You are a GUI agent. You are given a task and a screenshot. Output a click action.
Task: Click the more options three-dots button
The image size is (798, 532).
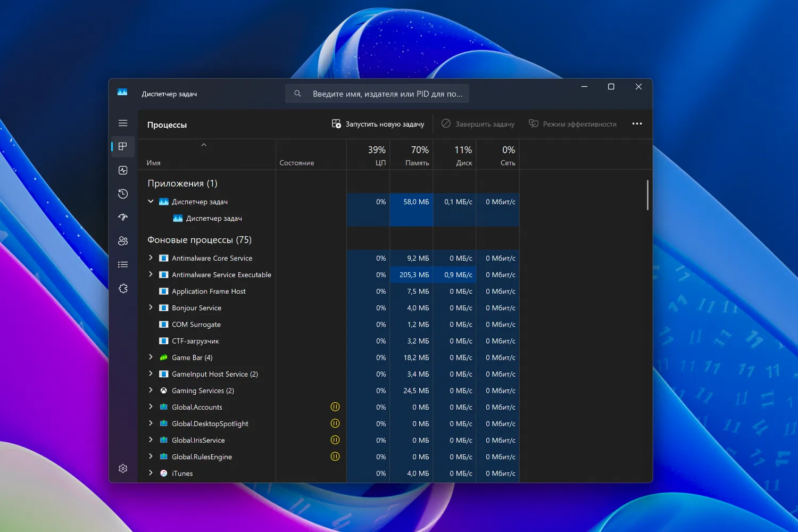click(x=637, y=124)
